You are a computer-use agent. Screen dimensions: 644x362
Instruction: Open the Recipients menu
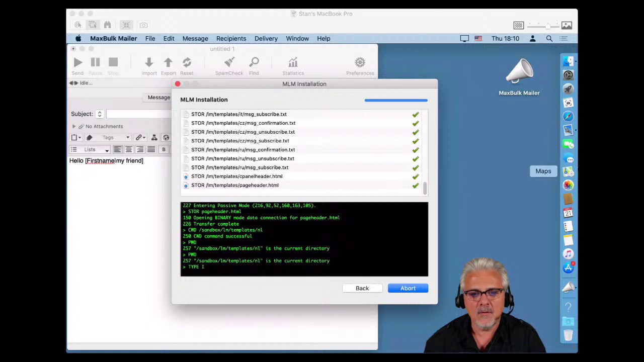pos(231,38)
